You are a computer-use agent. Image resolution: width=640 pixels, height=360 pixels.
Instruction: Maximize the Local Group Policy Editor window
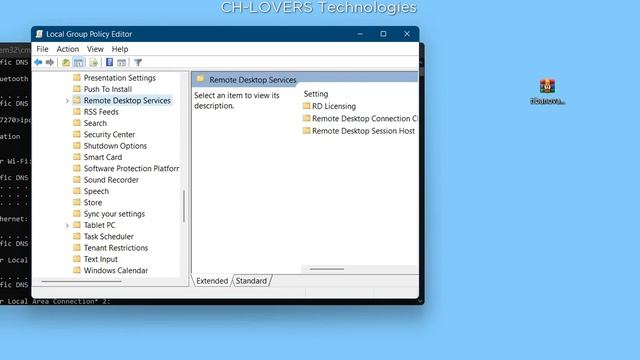(383, 34)
